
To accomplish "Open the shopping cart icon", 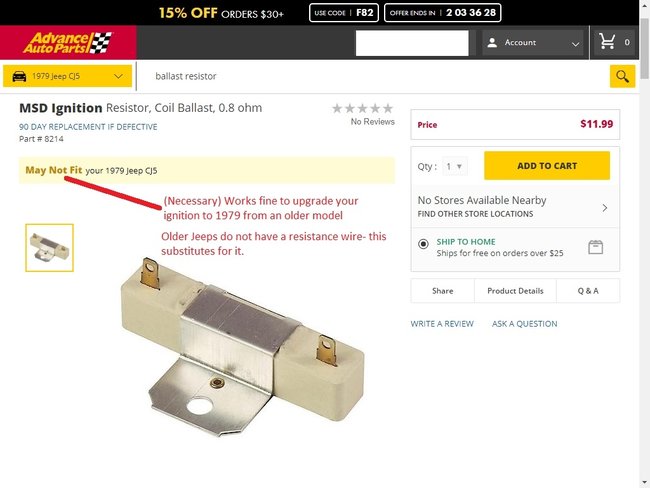I will (x=607, y=43).
